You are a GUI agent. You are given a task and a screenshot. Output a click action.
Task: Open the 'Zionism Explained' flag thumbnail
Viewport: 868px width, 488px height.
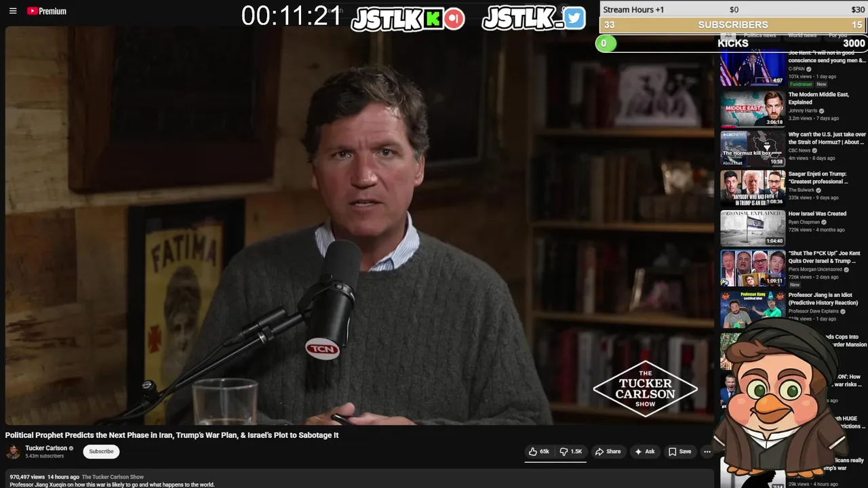753,228
